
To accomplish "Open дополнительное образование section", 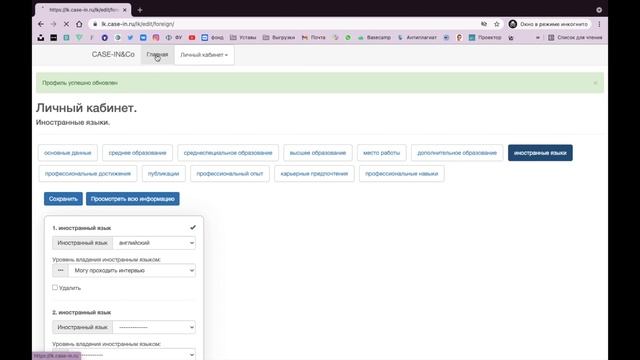I will coord(457,153).
